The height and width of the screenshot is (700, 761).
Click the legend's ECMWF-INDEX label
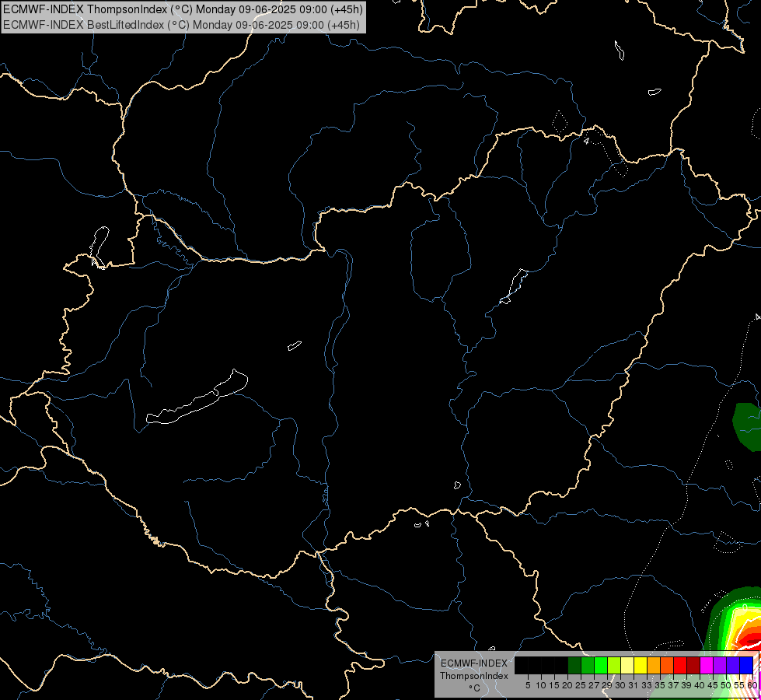pyautogui.click(x=473, y=663)
